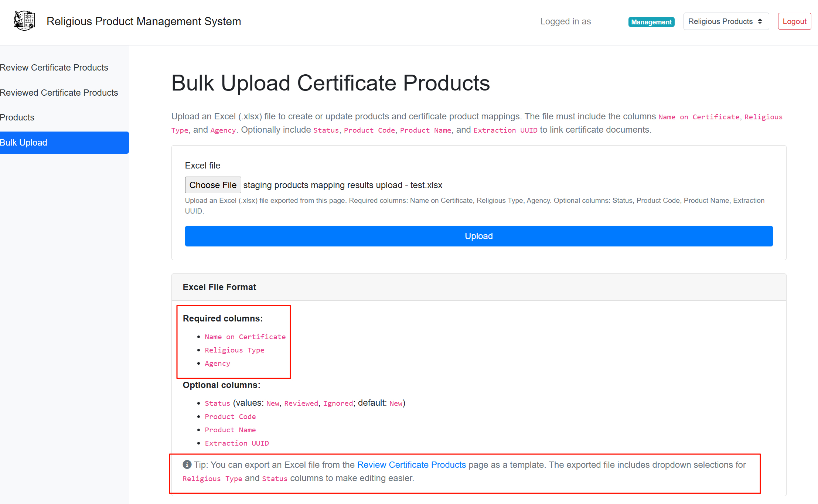
Task: Click the Management role badge
Action: pyautogui.click(x=651, y=22)
